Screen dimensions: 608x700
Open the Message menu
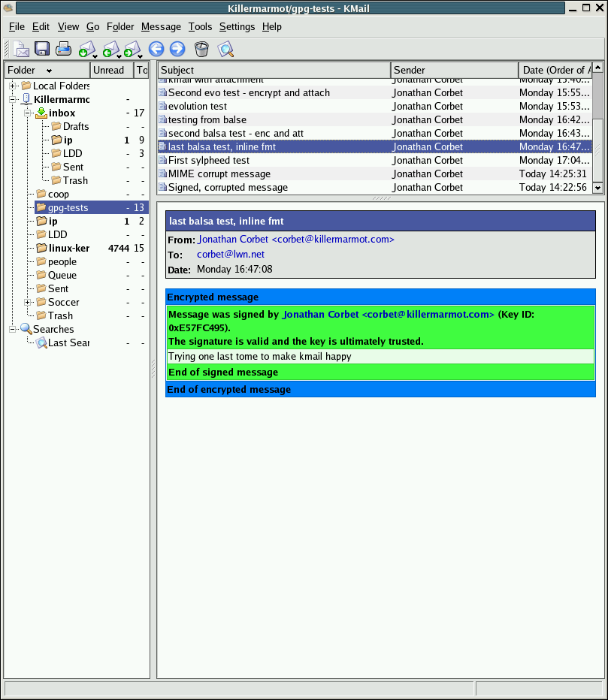[x=161, y=27]
